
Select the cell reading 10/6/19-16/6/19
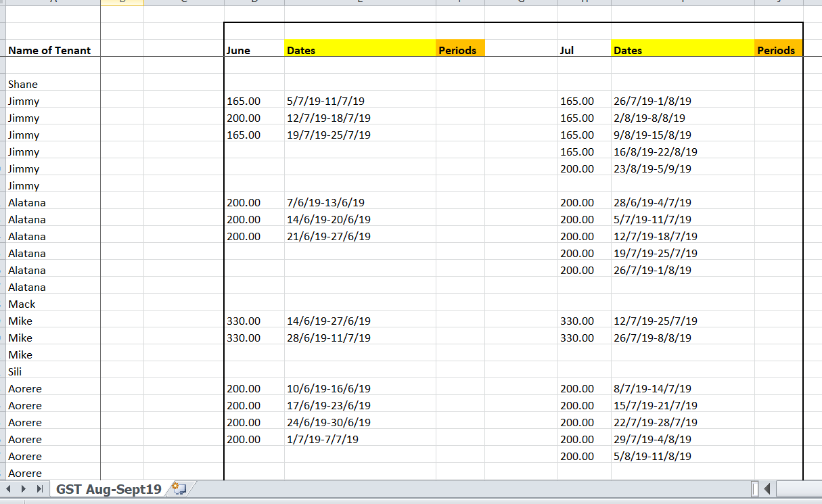[360, 386]
